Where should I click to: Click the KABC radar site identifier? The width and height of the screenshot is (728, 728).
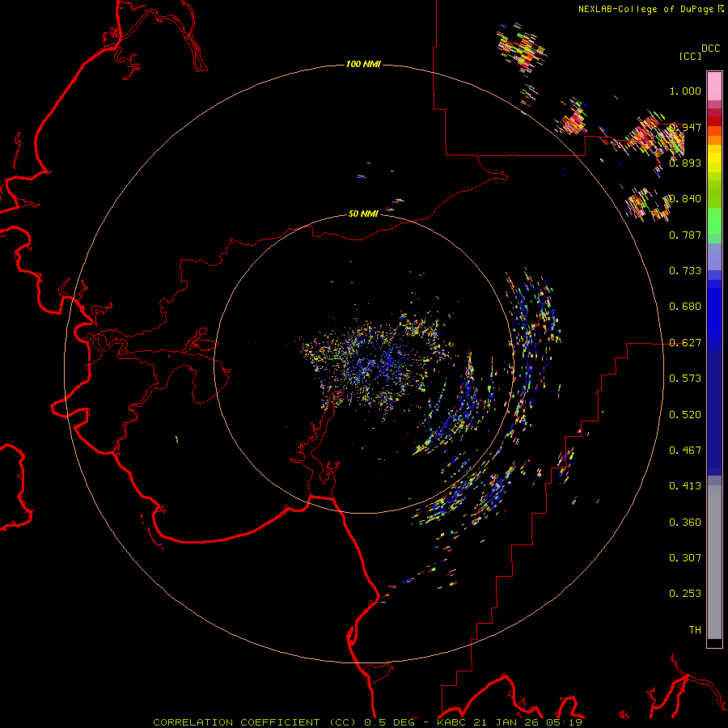click(451, 722)
